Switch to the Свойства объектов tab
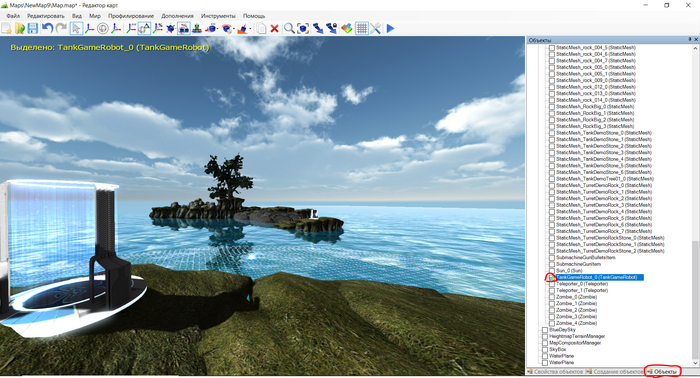The height and width of the screenshot is (378, 700). (556, 371)
